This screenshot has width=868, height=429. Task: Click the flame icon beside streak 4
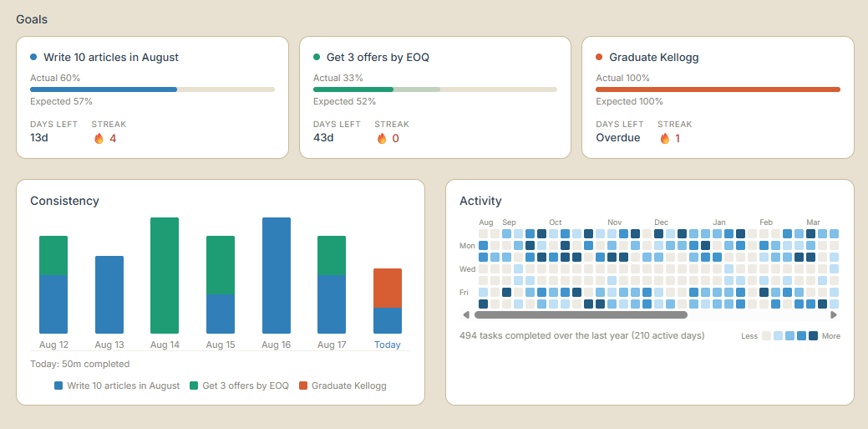[99, 139]
